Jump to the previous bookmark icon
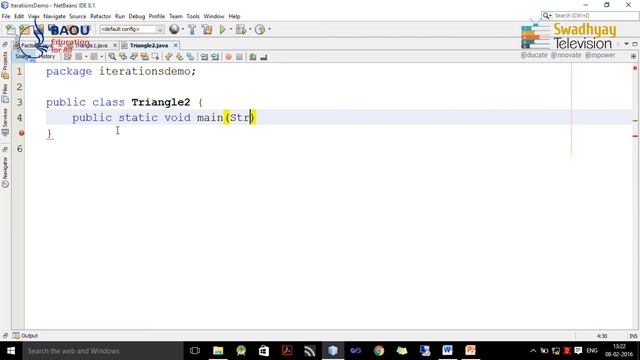This screenshot has width=640, height=360. click(169, 57)
